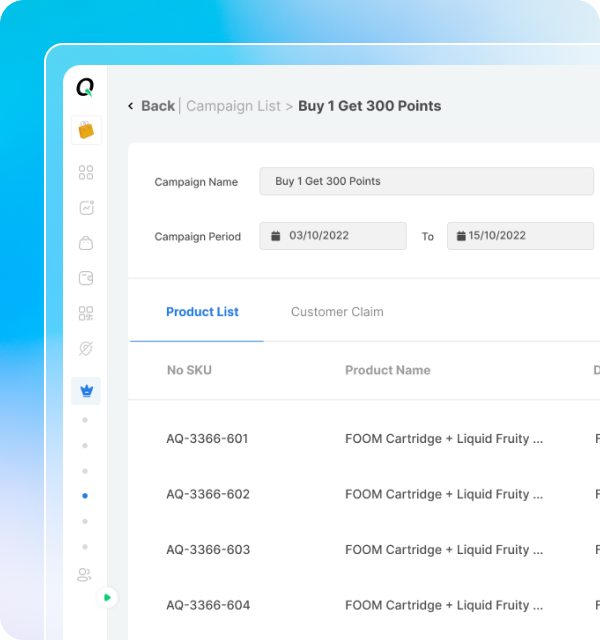Select the crown loyalty icon in sidebar
Viewport: 600px width, 640px height.
86,391
